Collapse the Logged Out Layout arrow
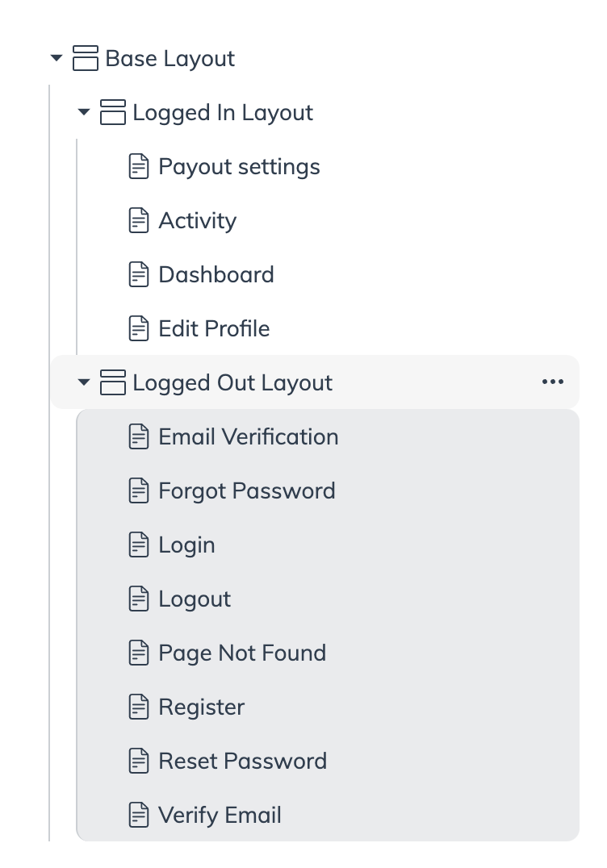This screenshot has width=607, height=868. tap(84, 382)
